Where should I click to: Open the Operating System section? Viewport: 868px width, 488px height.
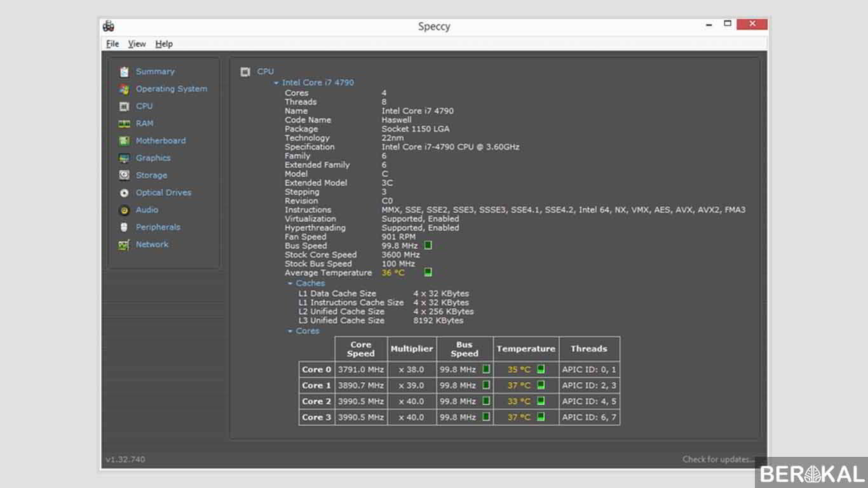(x=172, y=89)
